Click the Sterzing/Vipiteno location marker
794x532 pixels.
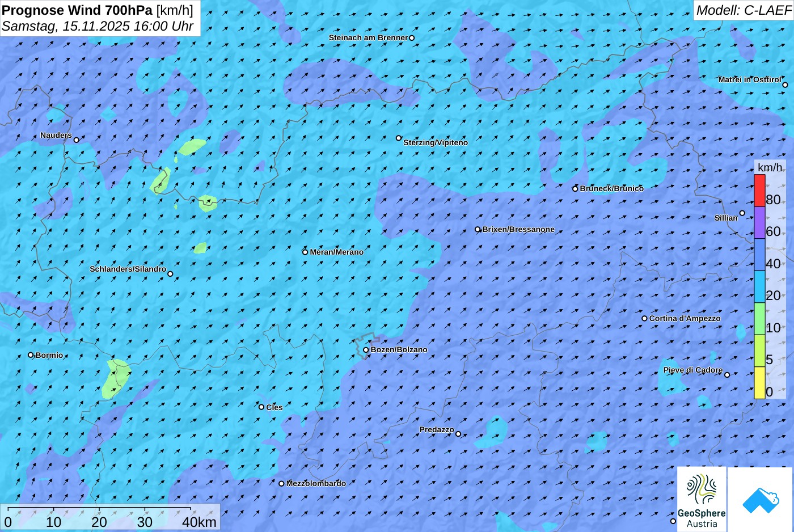point(399,138)
